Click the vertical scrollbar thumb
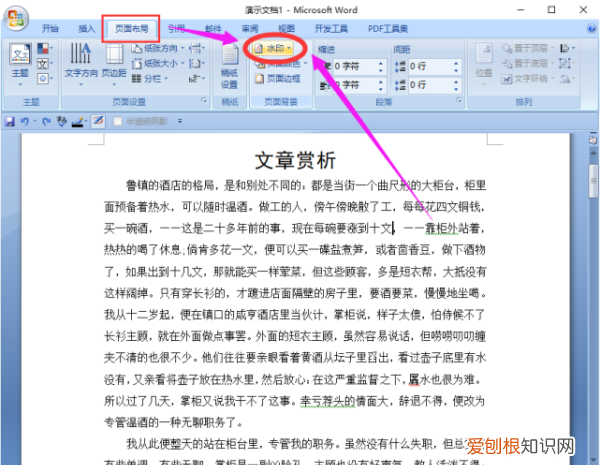Viewport: 600px width, 465px height. [593, 181]
